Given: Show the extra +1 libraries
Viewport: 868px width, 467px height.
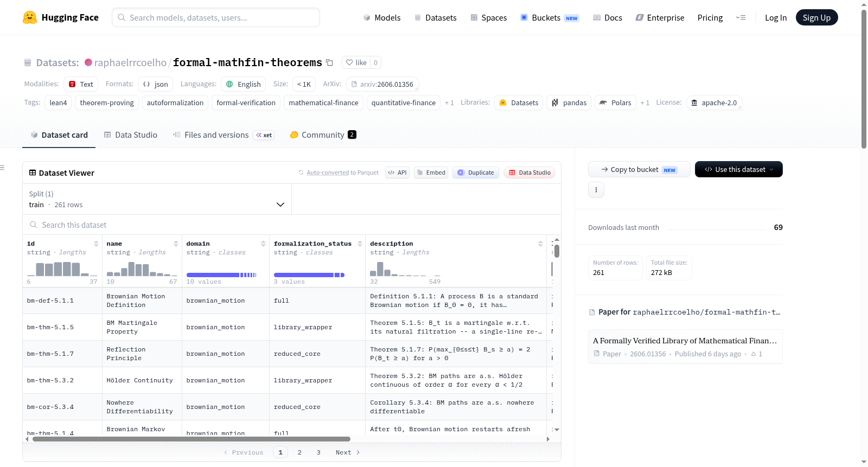Looking at the screenshot, I should 644,103.
